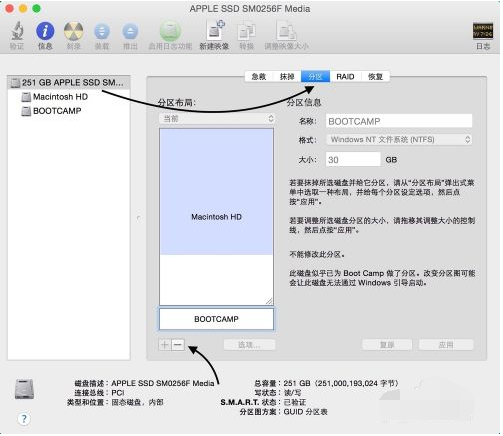
Task: Click the Verify (验证) microscope toolbar icon
Action: point(17,31)
